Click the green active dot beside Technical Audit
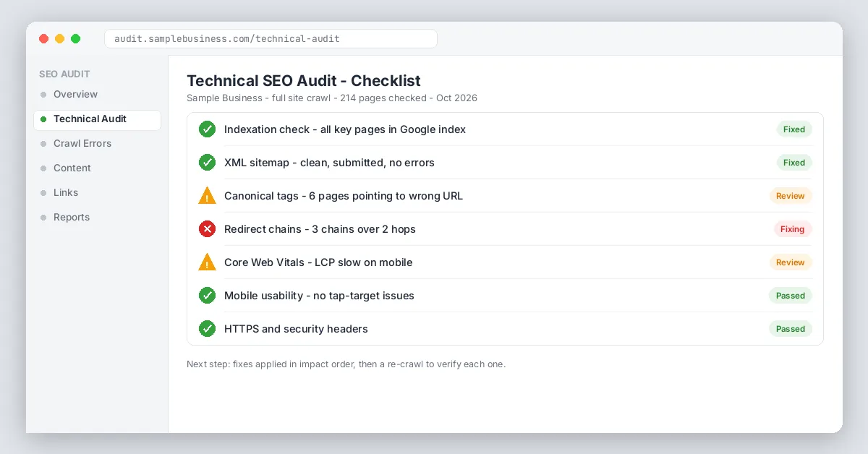This screenshot has height=454, width=868. tap(43, 119)
